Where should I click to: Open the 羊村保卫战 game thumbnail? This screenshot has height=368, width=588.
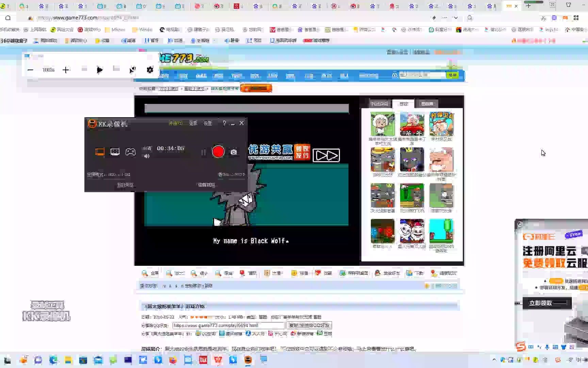point(441,124)
